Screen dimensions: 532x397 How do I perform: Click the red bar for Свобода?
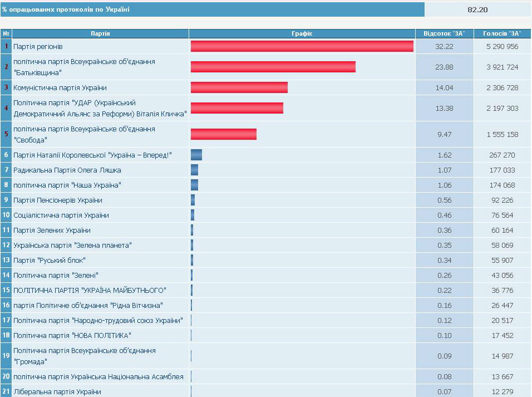coord(224,134)
